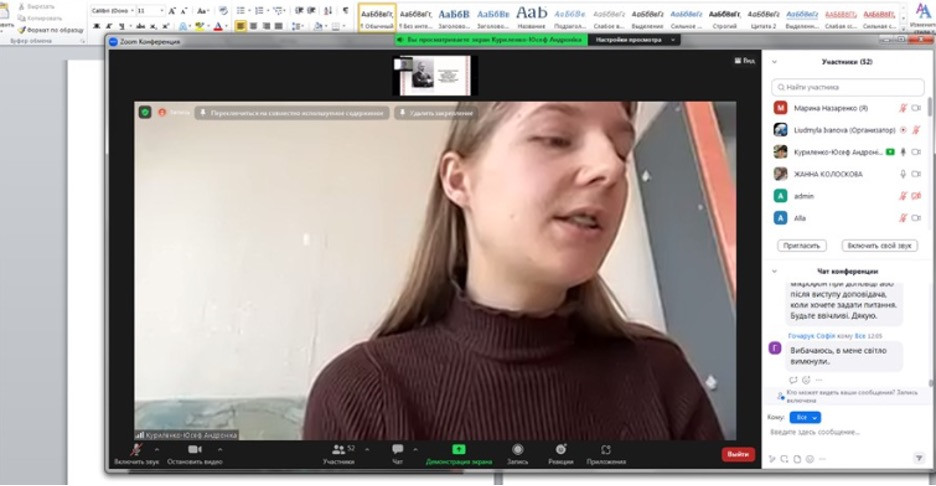Toggle underline formatting in Word ribbon
936x486 pixels.
(x=122, y=26)
